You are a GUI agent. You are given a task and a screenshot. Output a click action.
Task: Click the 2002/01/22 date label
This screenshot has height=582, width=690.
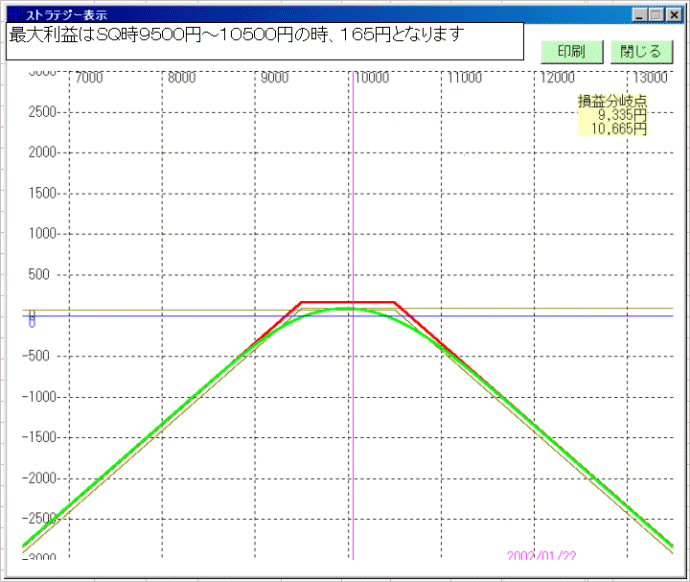(540, 555)
